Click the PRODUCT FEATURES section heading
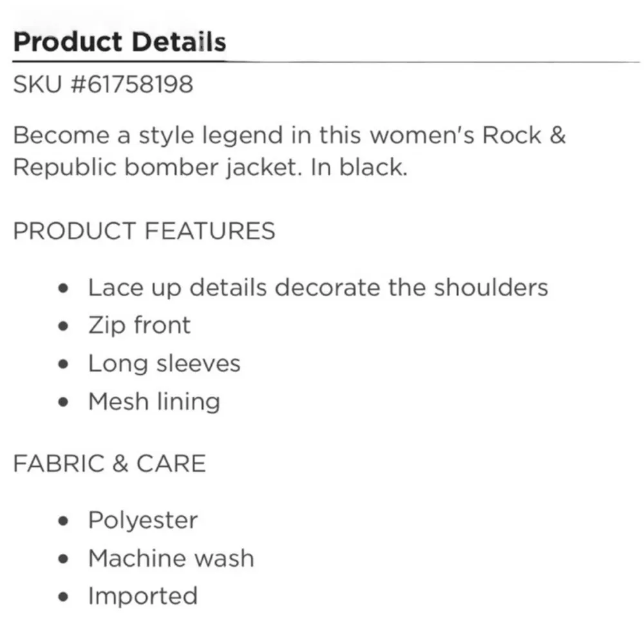This screenshot has height=644, width=644. pyautogui.click(x=144, y=231)
